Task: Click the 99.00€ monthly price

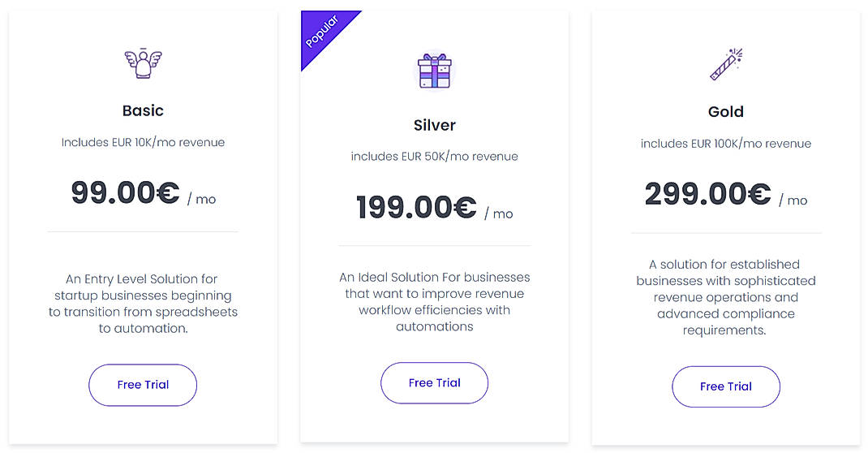Action: point(126,193)
